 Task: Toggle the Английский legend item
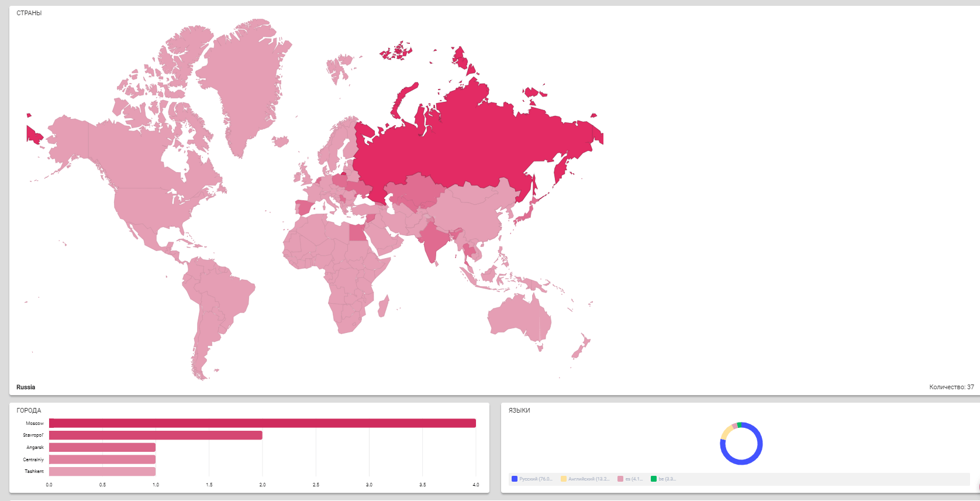[585, 479]
